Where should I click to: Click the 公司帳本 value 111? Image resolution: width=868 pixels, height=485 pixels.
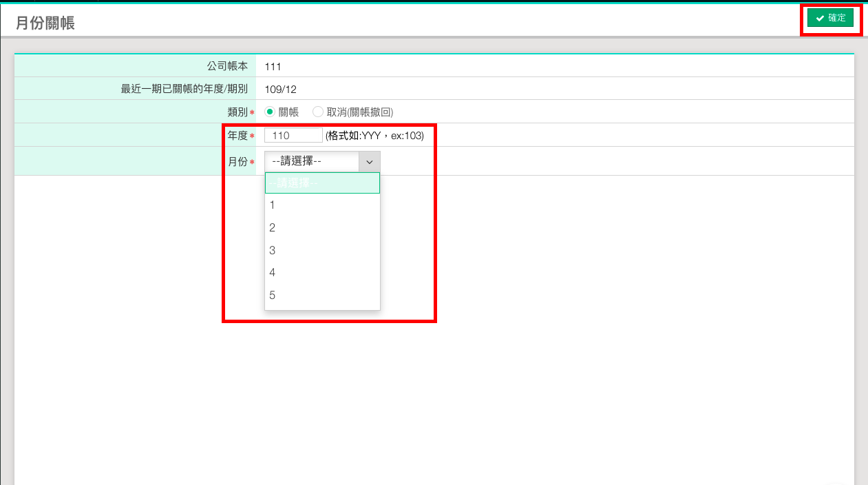pos(273,67)
